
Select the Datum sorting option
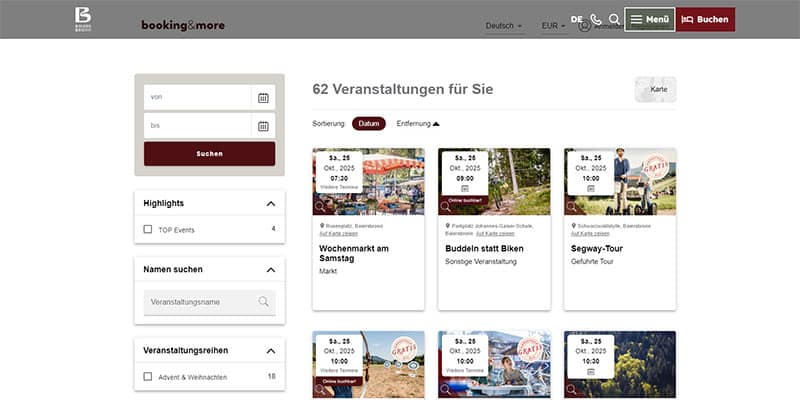(369, 124)
